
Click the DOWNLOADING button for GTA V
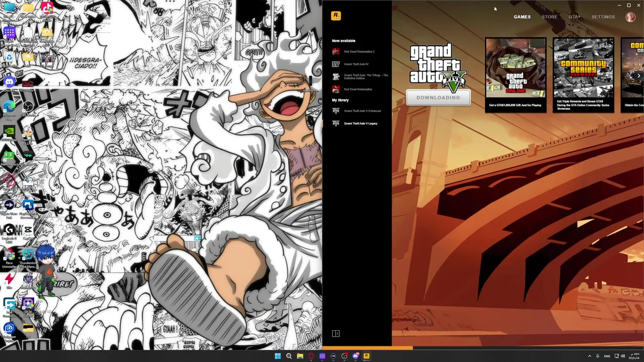click(438, 98)
